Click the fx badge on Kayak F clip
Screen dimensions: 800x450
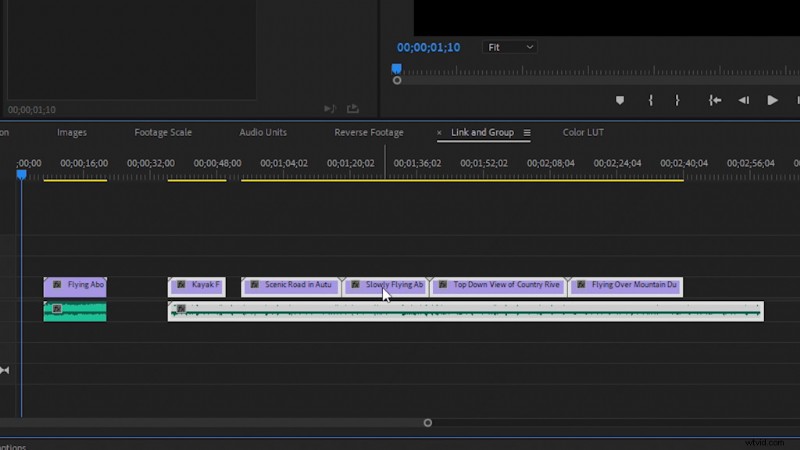pos(181,285)
